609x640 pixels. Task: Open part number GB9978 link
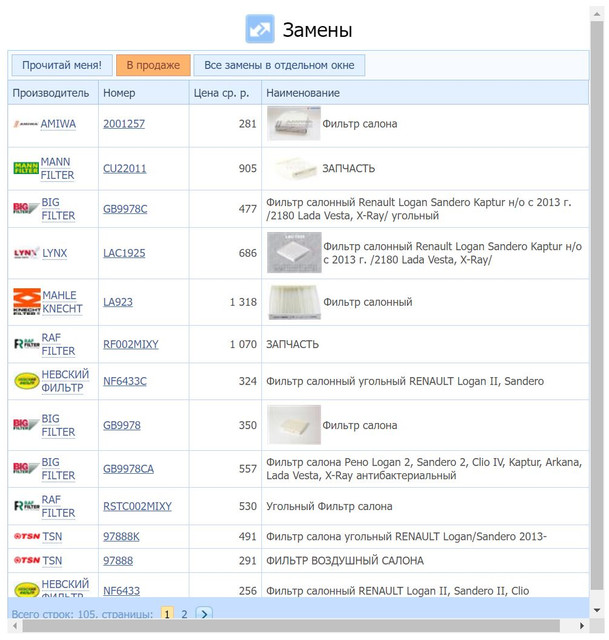[x=122, y=425]
